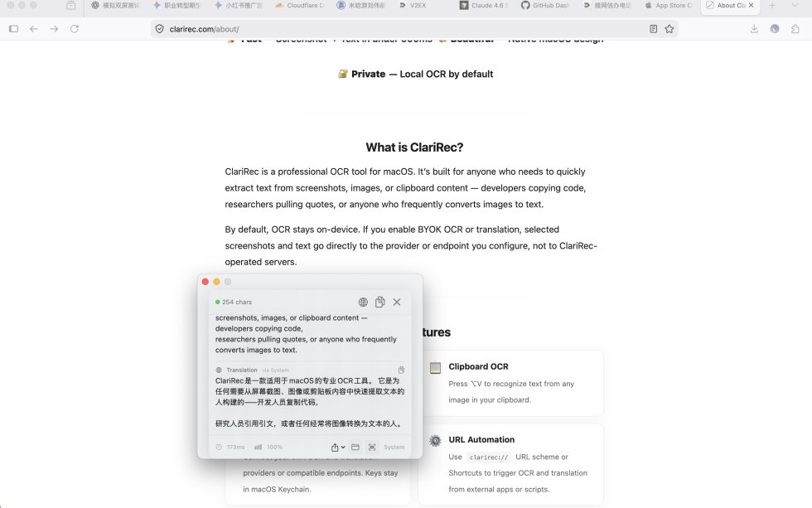This screenshot has width=812, height=508.
Task: Switch to the 小红书推广 tab
Action: coord(239,5)
